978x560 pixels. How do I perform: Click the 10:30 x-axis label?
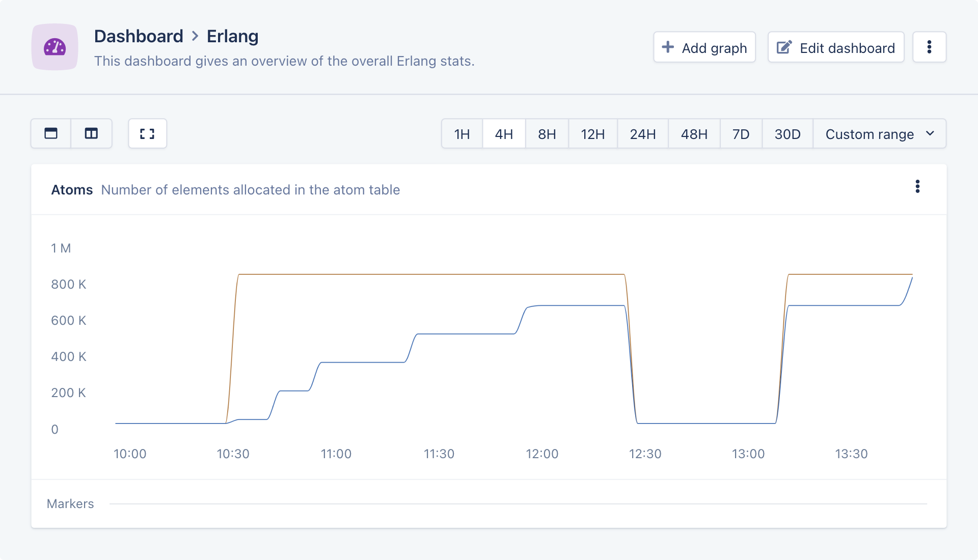(233, 454)
